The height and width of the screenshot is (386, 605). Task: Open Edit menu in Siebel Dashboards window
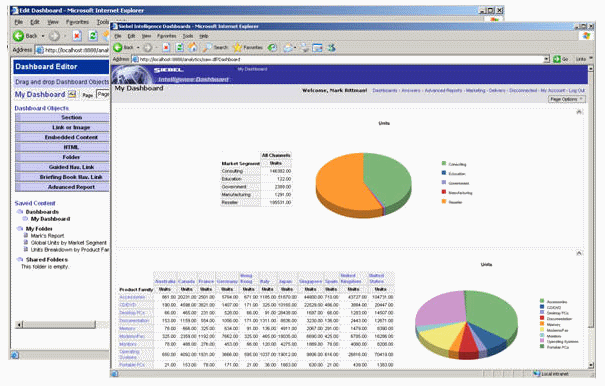[x=131, y=36]
